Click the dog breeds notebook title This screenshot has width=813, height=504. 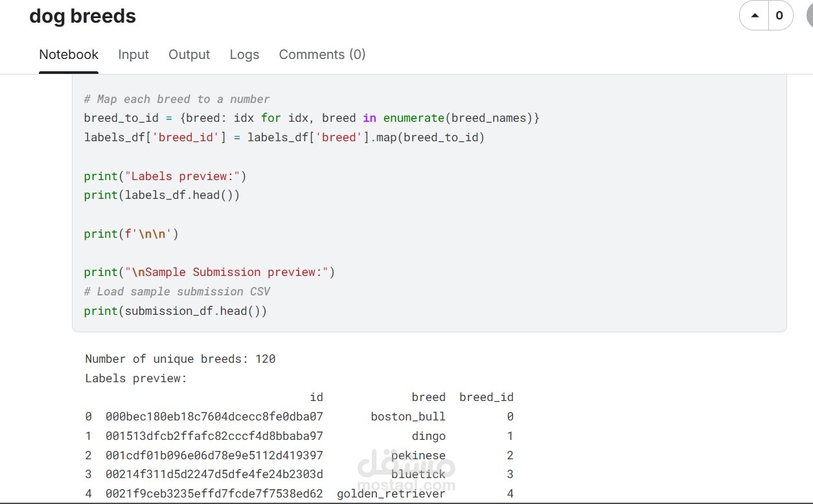tap(83, 16)
